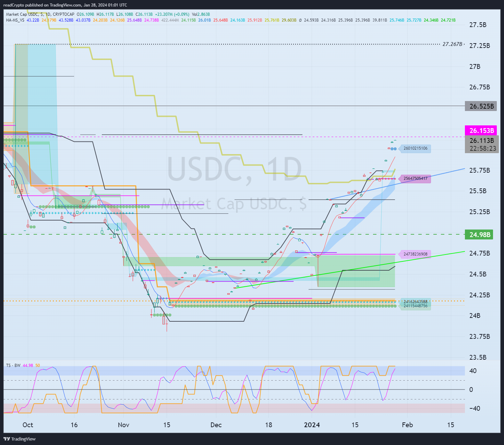Click the 24B price scale tick
The width and height of the screenshot is (504, 445).
tap(475, 316)
